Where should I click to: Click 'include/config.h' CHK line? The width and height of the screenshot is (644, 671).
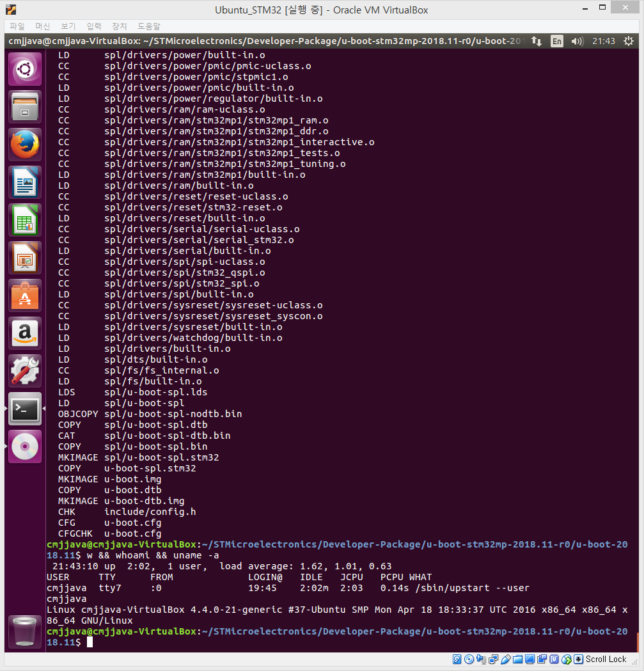pyautogui.click(x=150, y=512)
